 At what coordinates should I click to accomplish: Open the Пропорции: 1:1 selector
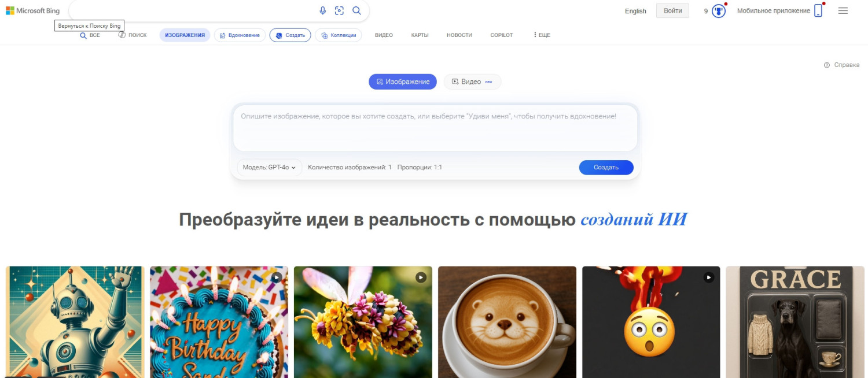[x=420, y=167]
